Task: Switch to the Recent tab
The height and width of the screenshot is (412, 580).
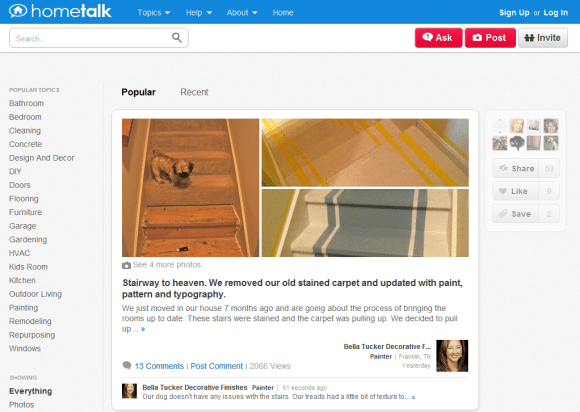Action: click(x=194, y=92)
